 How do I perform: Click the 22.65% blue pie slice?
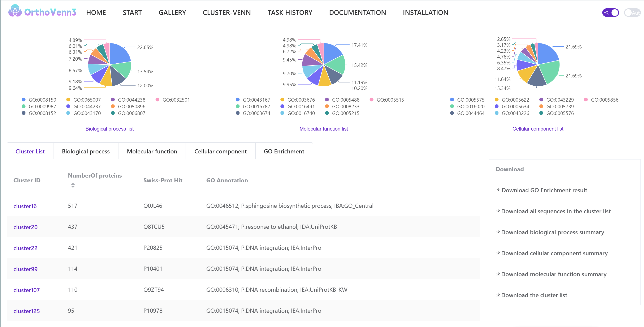pyautogui.click(x=119, y=54)
